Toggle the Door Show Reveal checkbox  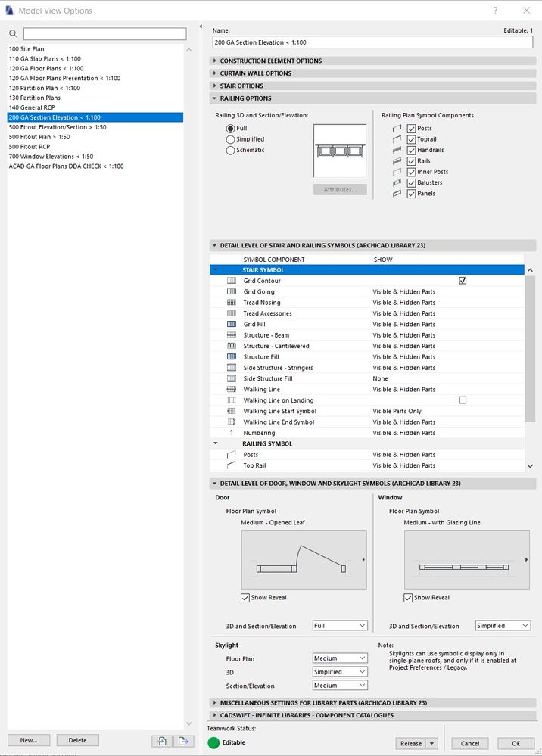(245, 598)
